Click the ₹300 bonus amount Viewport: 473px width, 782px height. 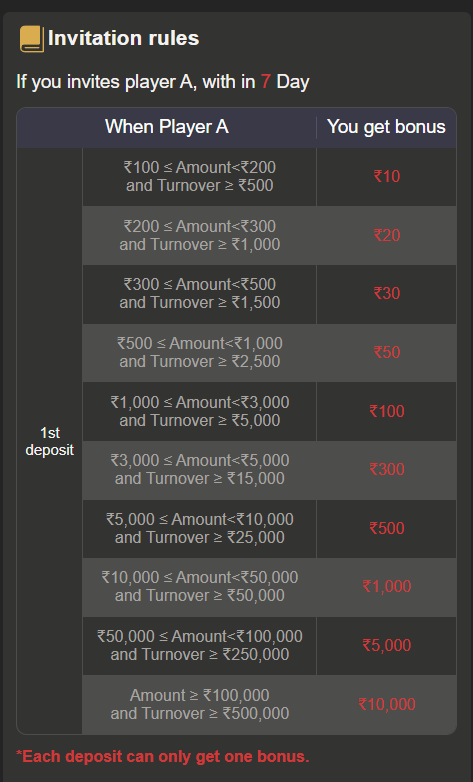(387, 469)
